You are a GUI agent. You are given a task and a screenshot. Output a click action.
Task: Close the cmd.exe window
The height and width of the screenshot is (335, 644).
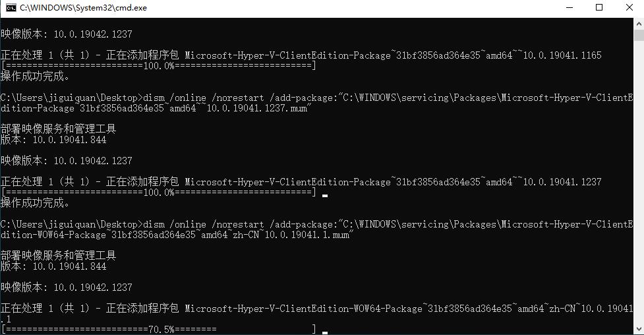coord(629,8)
